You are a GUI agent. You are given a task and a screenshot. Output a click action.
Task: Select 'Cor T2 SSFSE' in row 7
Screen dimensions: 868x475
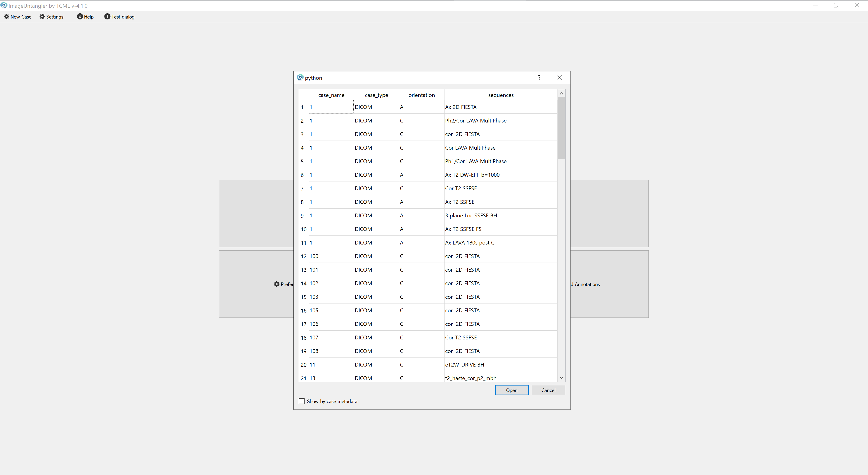click(x=501, y=188)
